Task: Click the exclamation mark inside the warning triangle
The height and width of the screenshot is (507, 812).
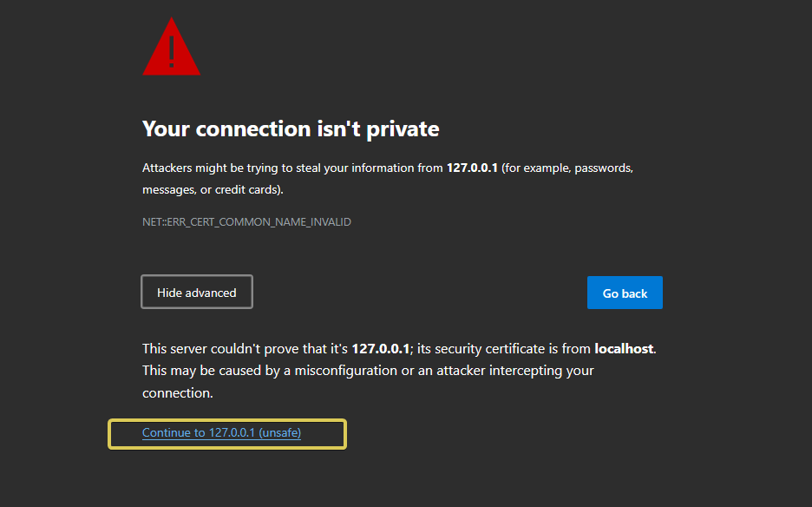Action: click(x=172, y=51)
